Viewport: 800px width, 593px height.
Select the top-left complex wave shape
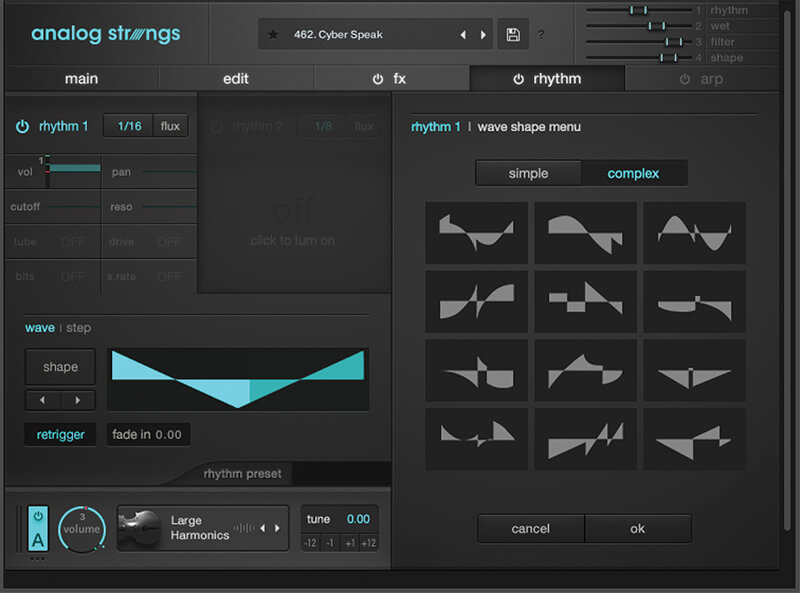click(476, 232)
